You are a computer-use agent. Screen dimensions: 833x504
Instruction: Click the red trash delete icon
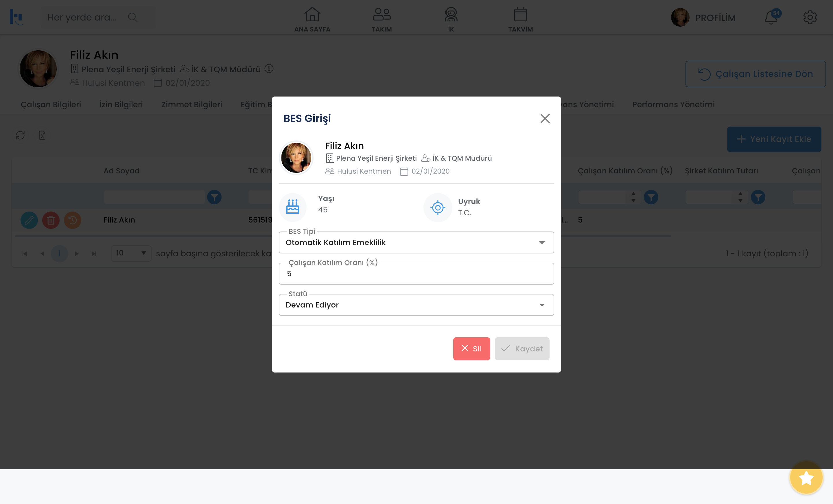click(51, 220)
